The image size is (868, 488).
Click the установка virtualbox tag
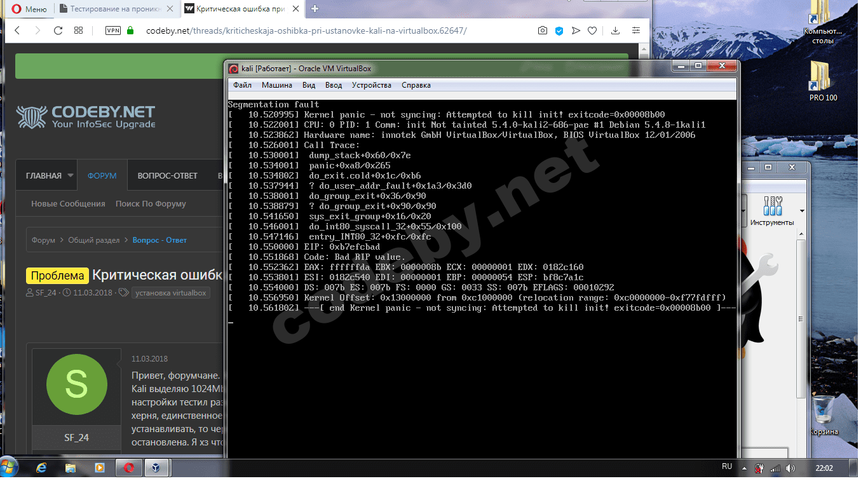click(170, 293)
